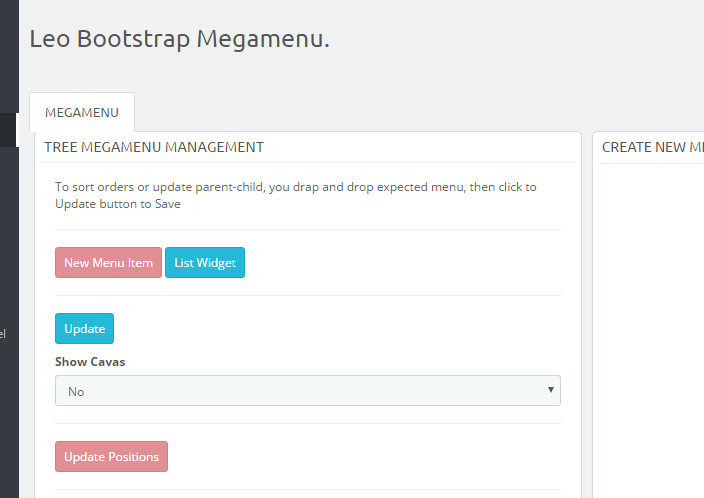Click the Create New panel heading
This screenshot has height=498, width=704.
[x=652, y=147]
